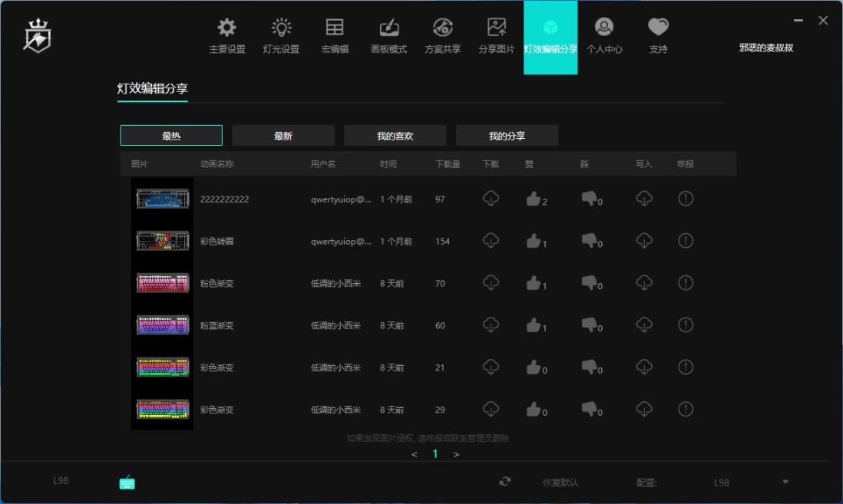Minimize the application window

[798, 21]
